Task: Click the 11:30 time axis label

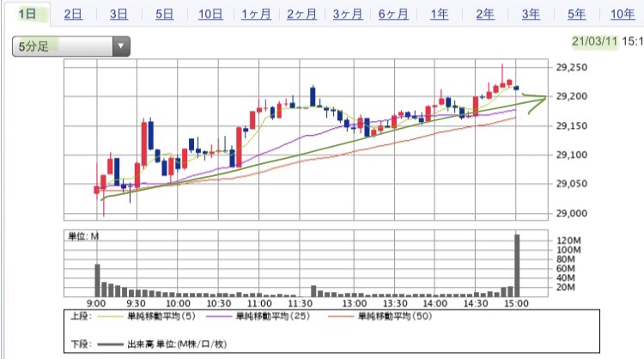Action: (300, 303)
